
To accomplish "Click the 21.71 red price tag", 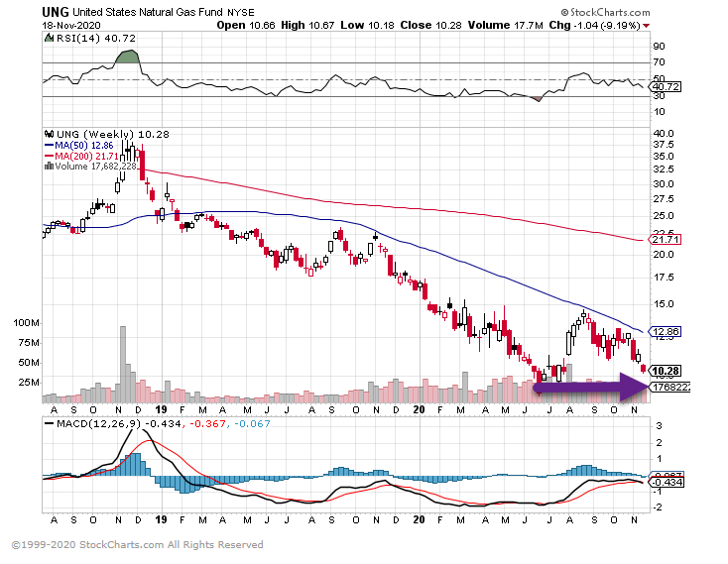I will pyautogui.click(x=665, y=240).
